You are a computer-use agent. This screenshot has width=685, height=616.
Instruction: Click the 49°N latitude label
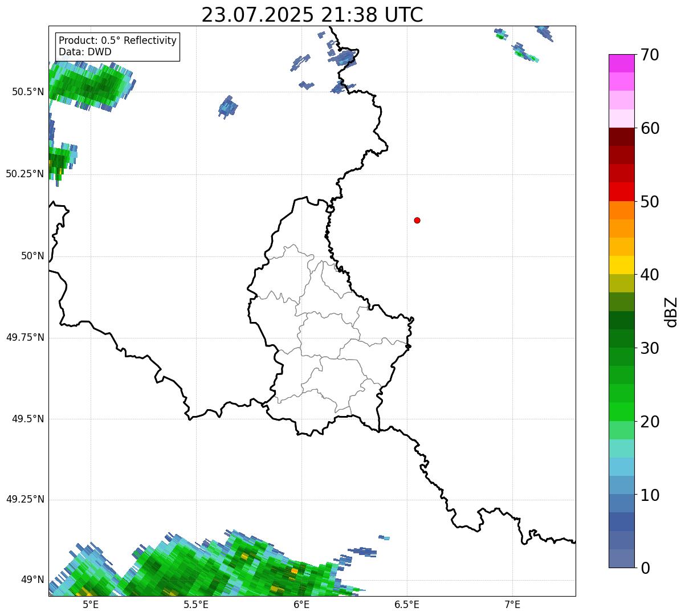tap(32, 580)
